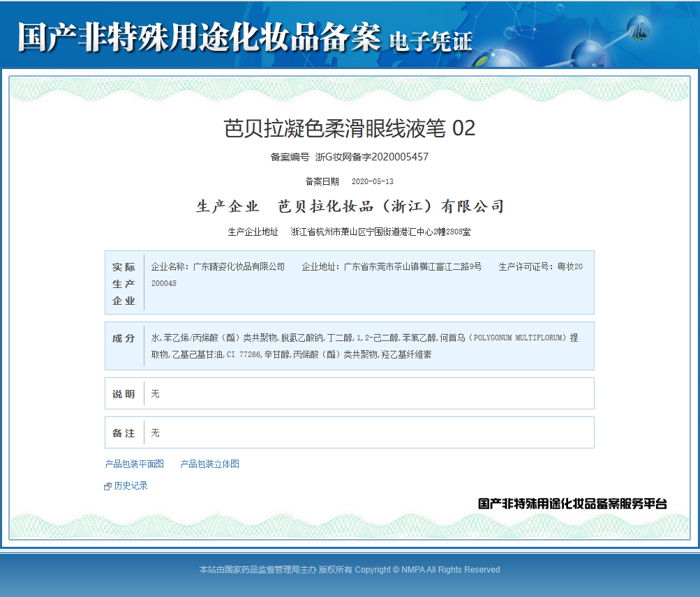
Task: Open the 产品包装平面图 link
Action: (135, 464)
